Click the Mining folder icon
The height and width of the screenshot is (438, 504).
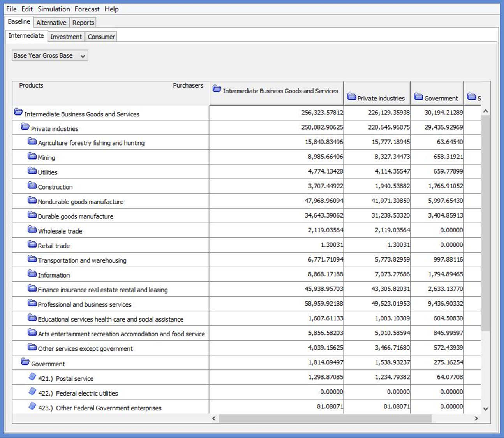pyautogui.click(x=32, y=156)
